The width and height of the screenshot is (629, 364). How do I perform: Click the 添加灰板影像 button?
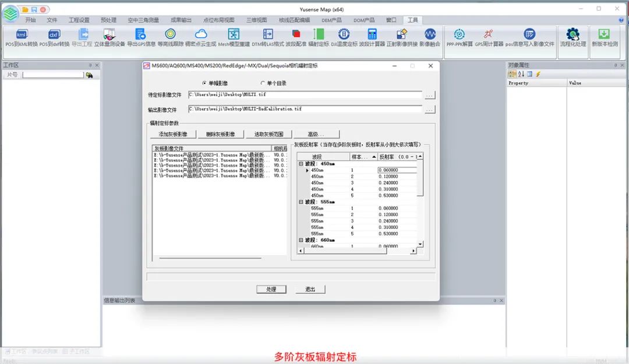pos(173,134)
